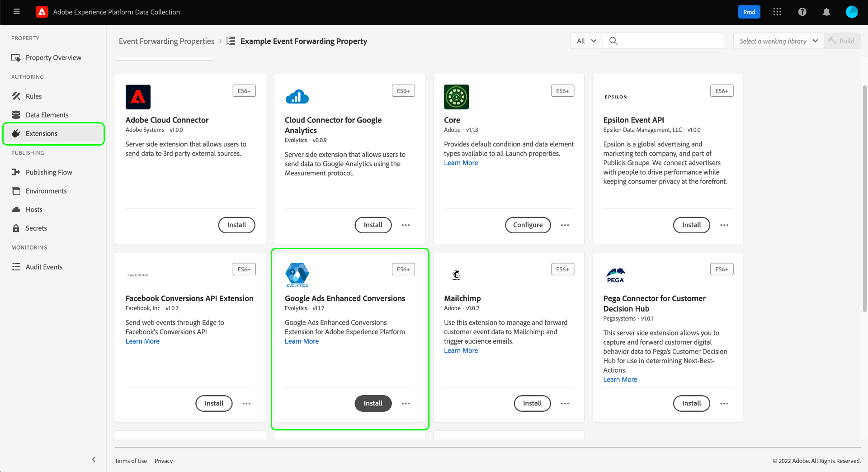Image resolution: width=868 pixels, height=472 pixels.
Task: Open more options for the Mailchimp extension
Action: [565, 404]
